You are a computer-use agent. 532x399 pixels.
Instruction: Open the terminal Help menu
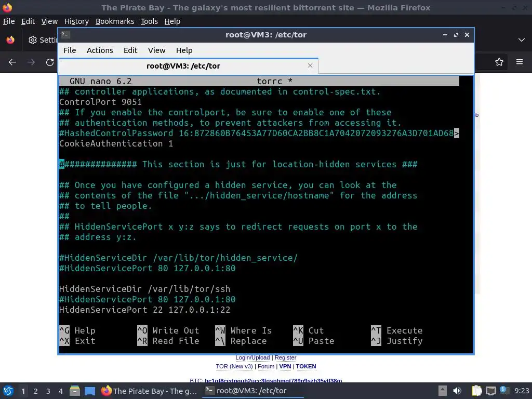(x=184, y=50)
